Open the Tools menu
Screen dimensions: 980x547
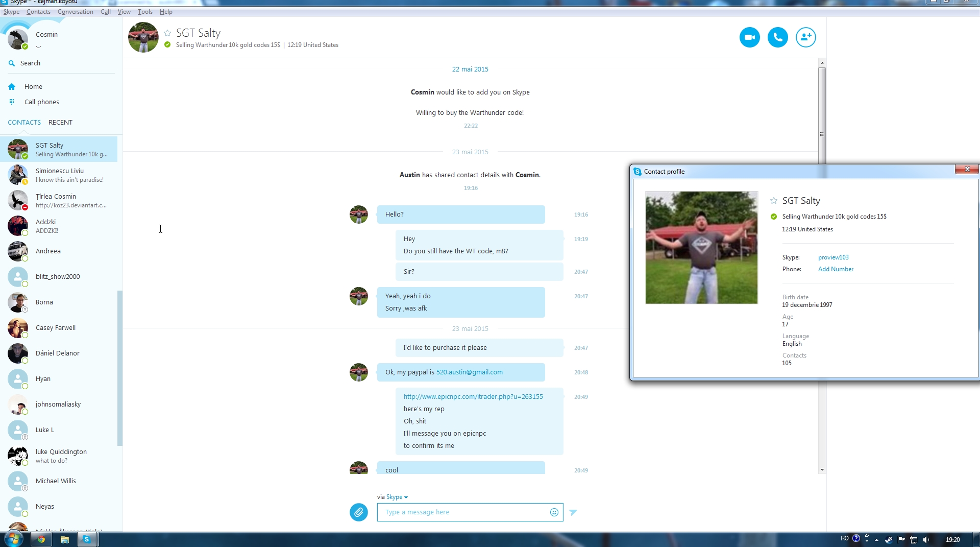coord(145,12)
